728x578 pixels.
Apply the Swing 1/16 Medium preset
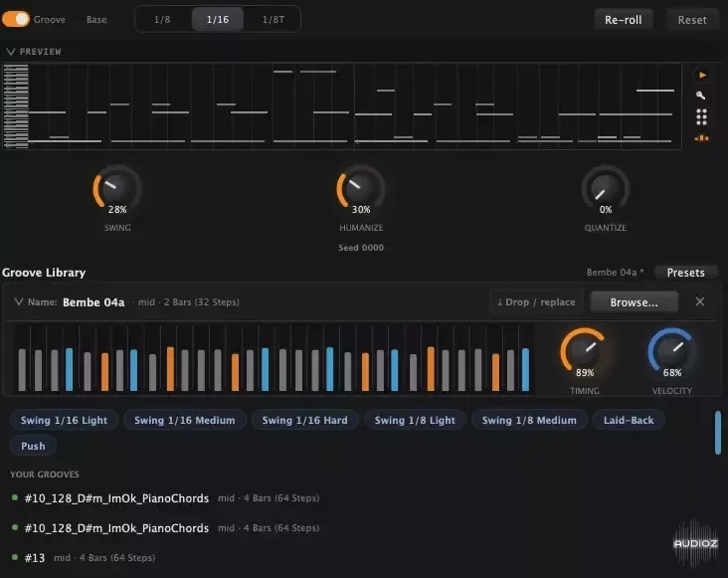pyautogui.click(x=184, y=420)
